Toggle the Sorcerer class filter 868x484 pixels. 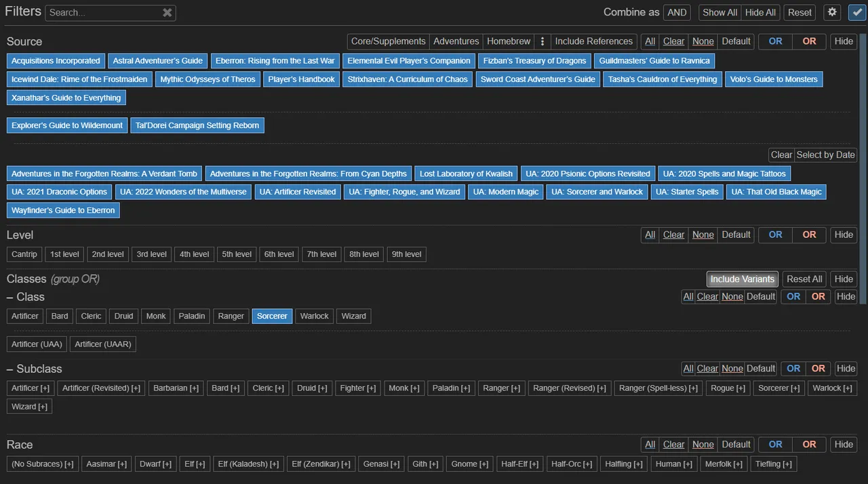[272, 316]
